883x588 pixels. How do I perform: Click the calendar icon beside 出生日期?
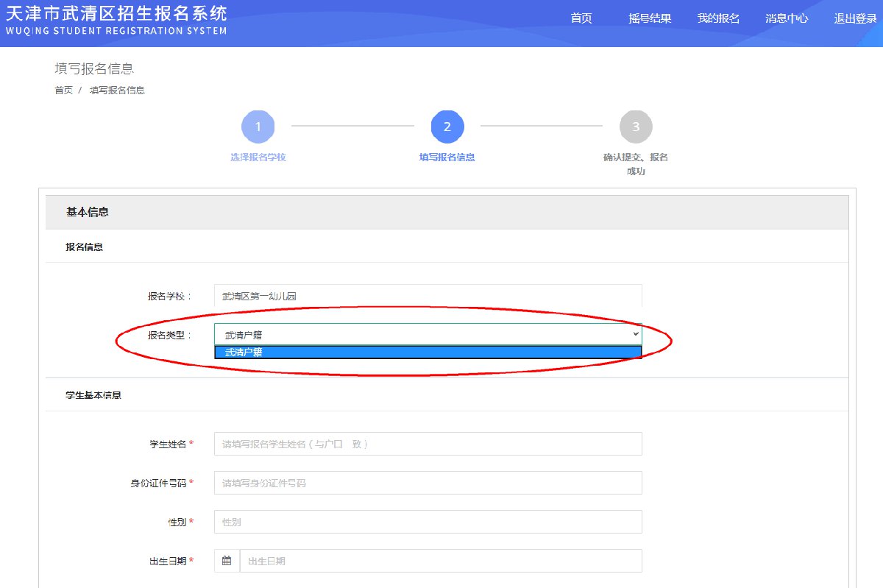coord(227,561)
